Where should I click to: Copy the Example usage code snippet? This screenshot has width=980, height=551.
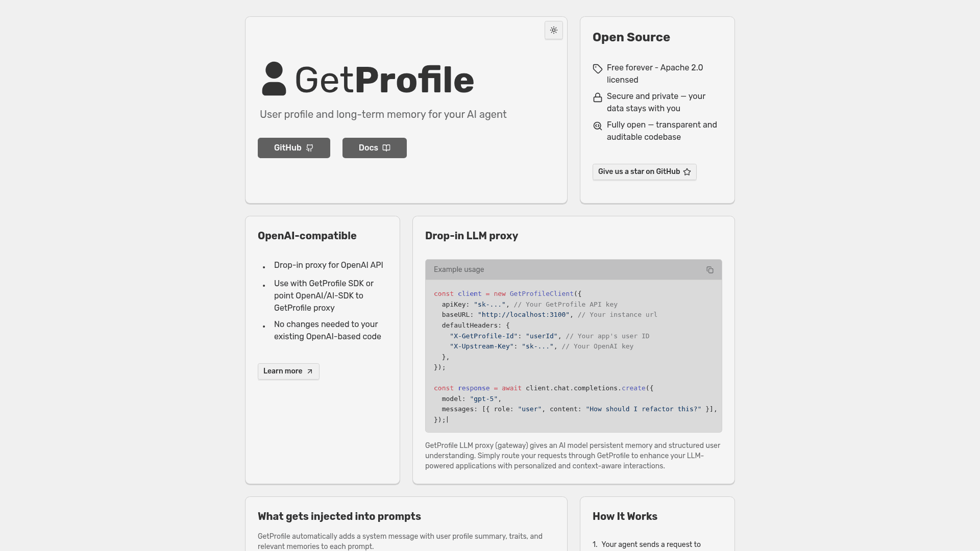point(710,269)
